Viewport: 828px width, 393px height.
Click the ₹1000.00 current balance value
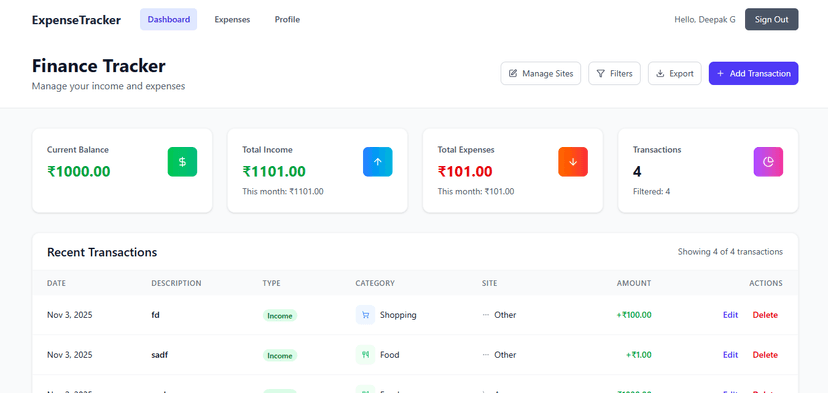coord(79,172)
